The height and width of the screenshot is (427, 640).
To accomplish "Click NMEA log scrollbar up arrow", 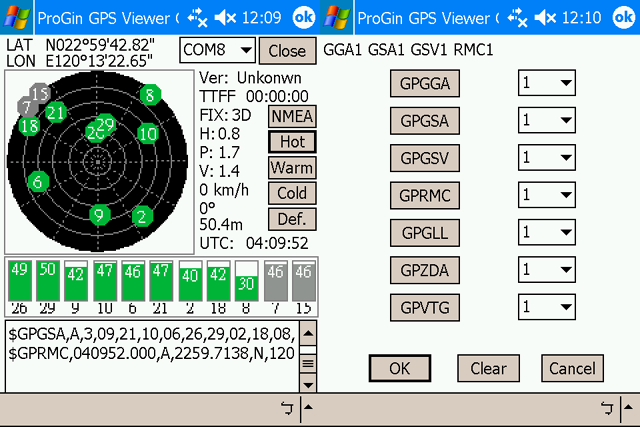I will [308, 334].
